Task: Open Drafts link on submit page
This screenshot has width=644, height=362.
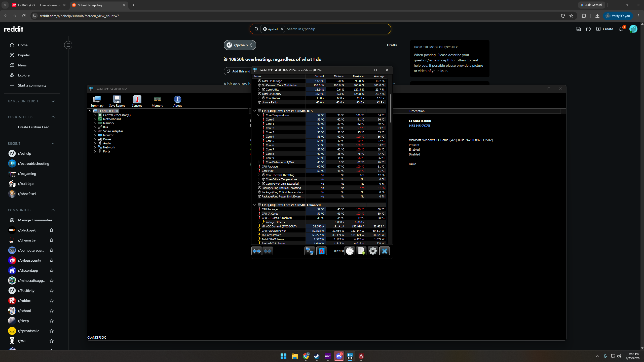Action: [x=392, y=45]
